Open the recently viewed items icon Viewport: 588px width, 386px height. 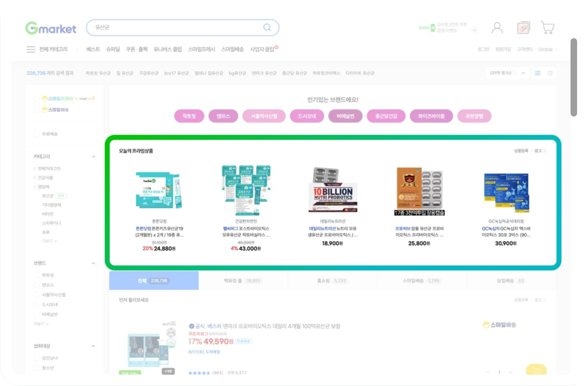(x=523, y=28)
